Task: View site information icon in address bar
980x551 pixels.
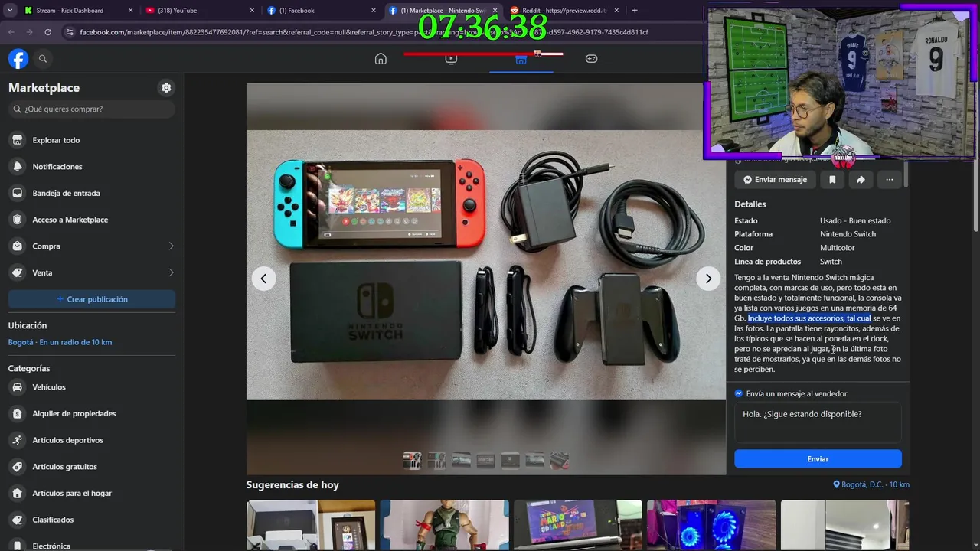Action: click(70, 32)
